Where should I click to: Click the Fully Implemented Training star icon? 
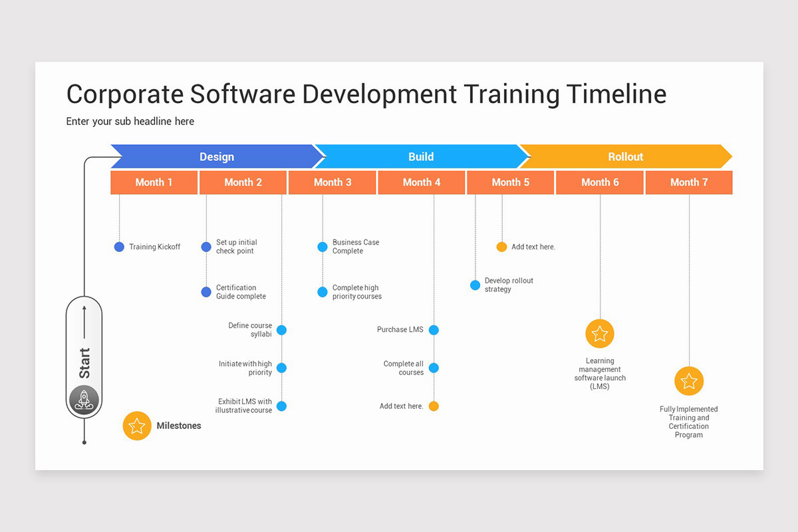pos(689,381)
